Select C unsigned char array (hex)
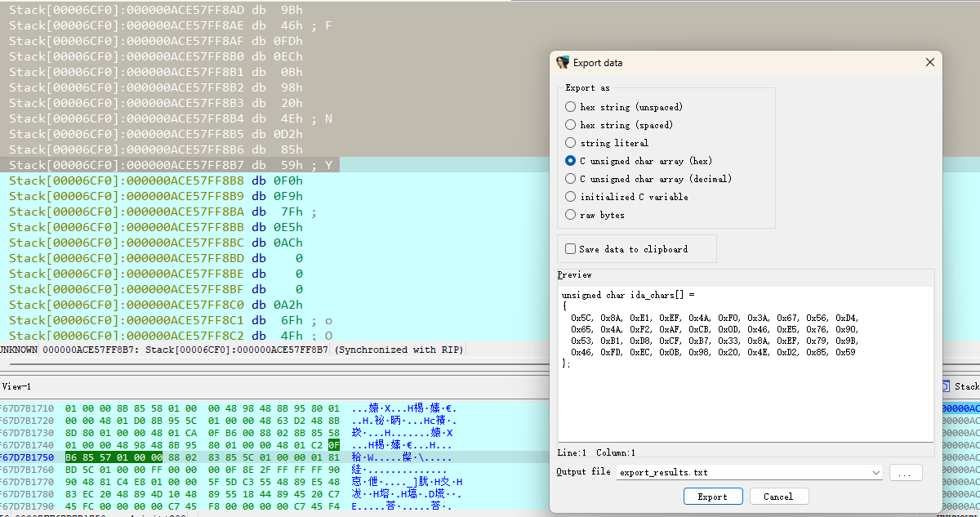Screen dimensions: 980x517 pyautogui.click(x=570, y=161)
